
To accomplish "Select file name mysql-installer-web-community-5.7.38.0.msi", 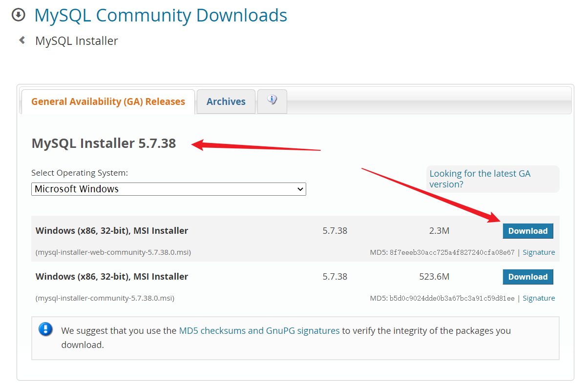I will pyautogui.click(x=113, y=252).
